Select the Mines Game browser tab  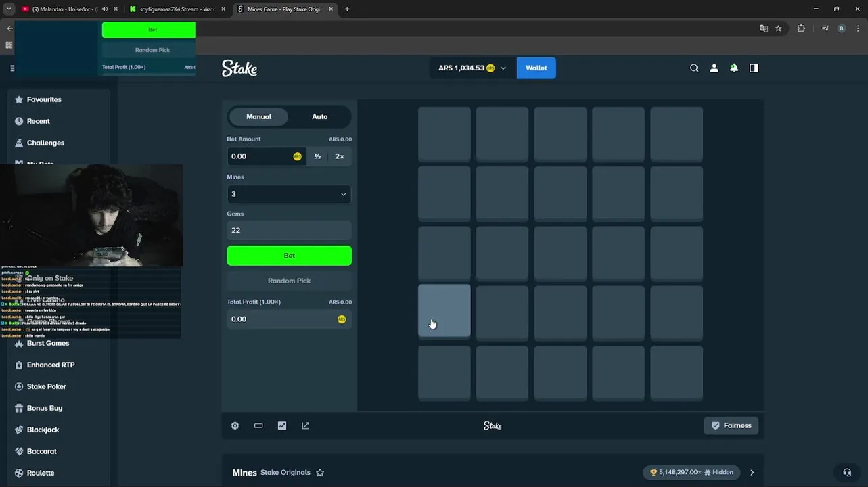tap(284, 9)
